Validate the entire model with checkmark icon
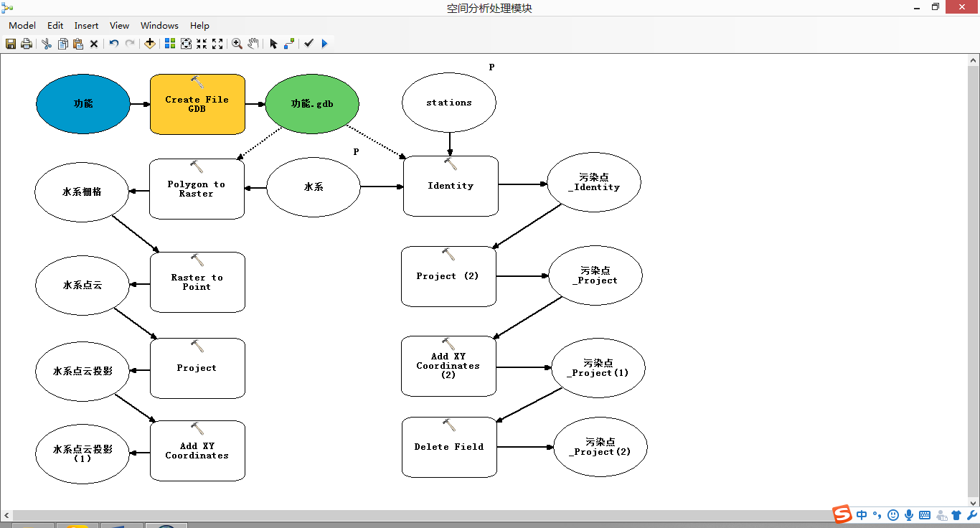 click(x=308, y=44)
